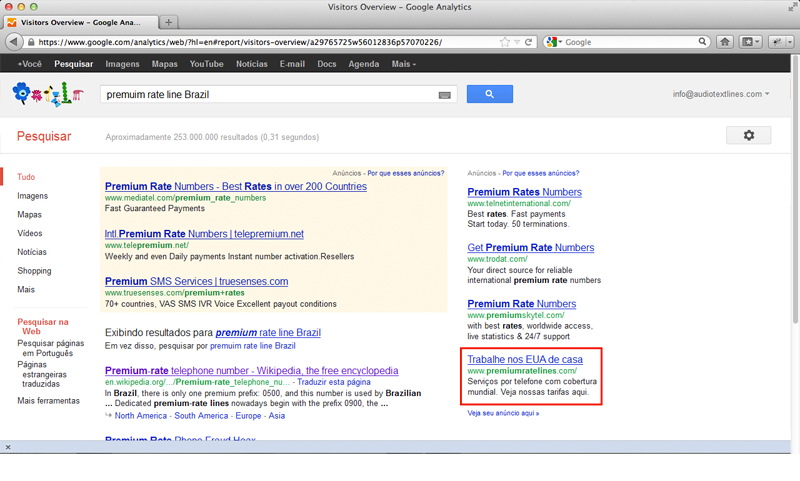
Task: Open Intl Premium Rate Numbers telepremium.net ad
Action: (x=204, y=234)
